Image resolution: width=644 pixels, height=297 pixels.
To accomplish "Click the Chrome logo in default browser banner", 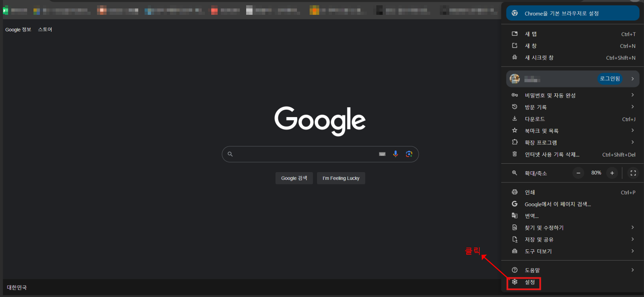I will [x=515, y=13].
